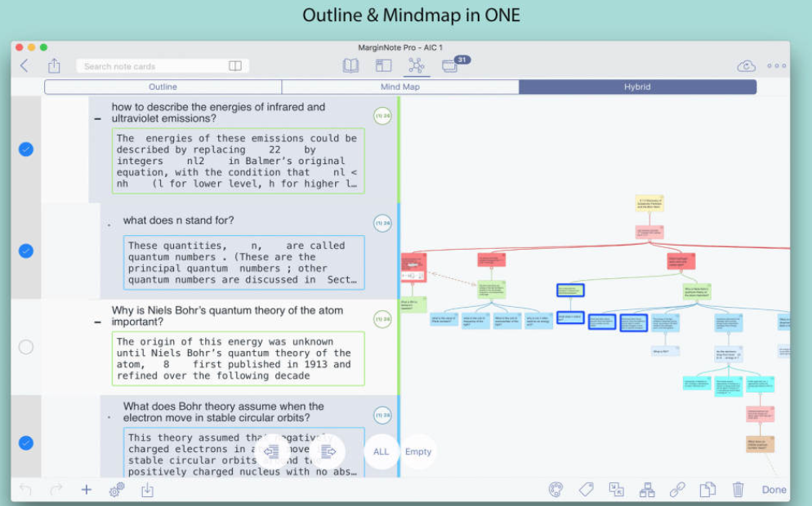
Task: Click page badge on Bohr theory orbits note
Action: pos(382,415)
